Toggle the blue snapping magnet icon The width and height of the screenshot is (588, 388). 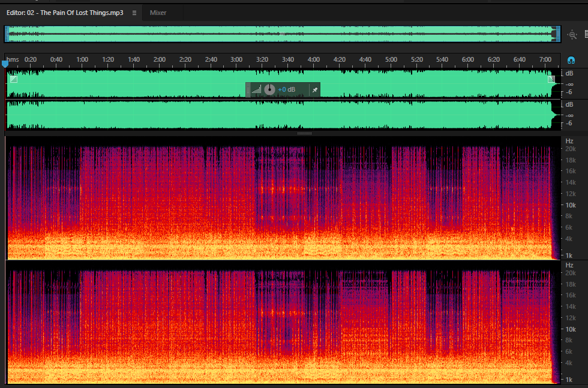pos(571,60)
